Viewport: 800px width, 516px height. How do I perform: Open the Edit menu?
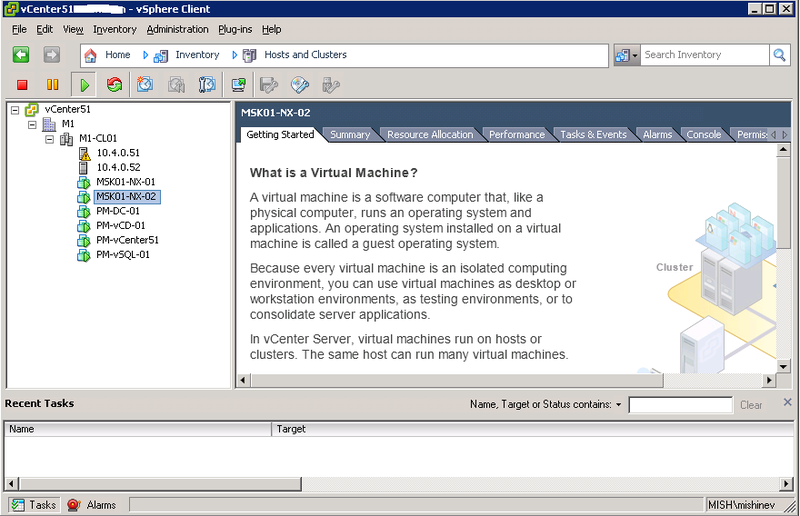point(44,29)
